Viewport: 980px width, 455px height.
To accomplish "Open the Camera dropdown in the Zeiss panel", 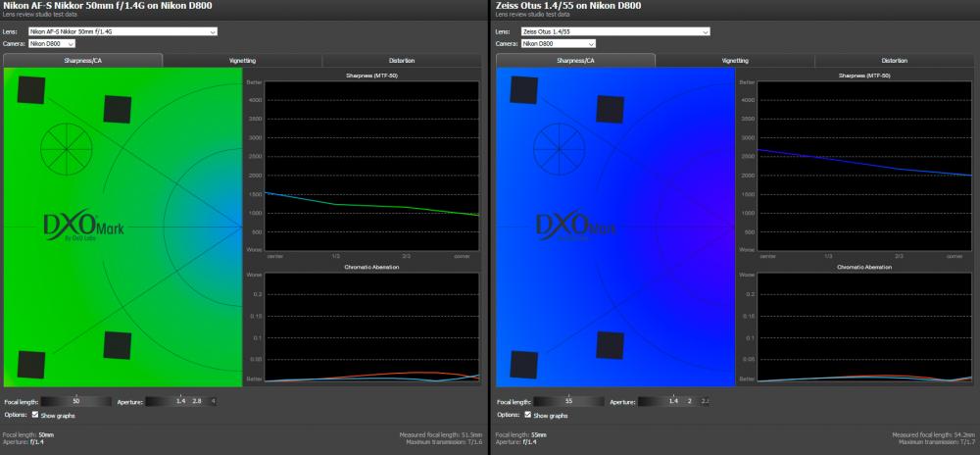I will point(559,44).
